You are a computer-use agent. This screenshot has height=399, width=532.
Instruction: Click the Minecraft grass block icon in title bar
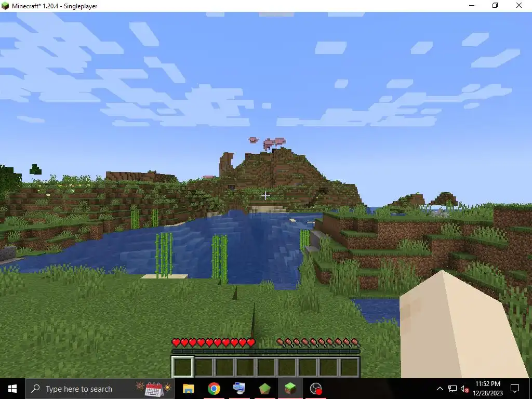(5, 6)
